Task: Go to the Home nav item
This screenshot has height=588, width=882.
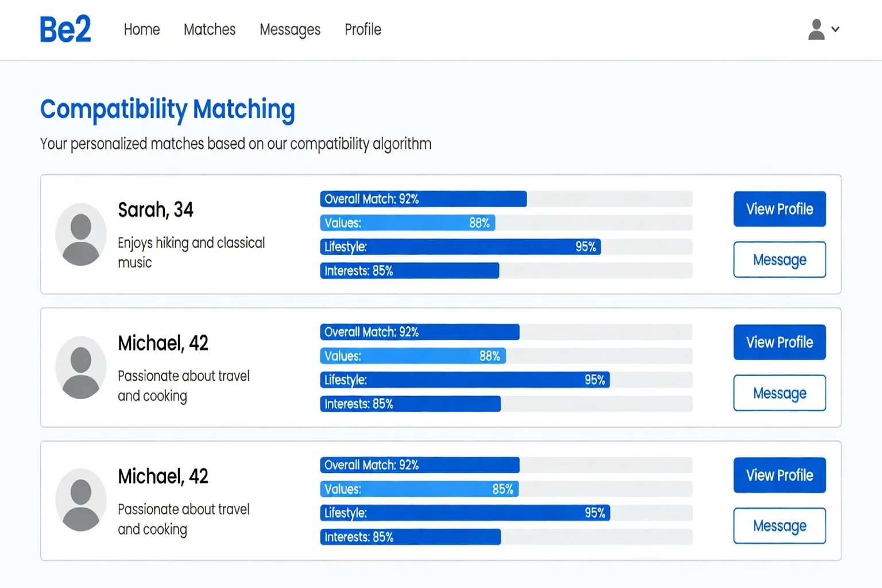Action: (142, 29)
